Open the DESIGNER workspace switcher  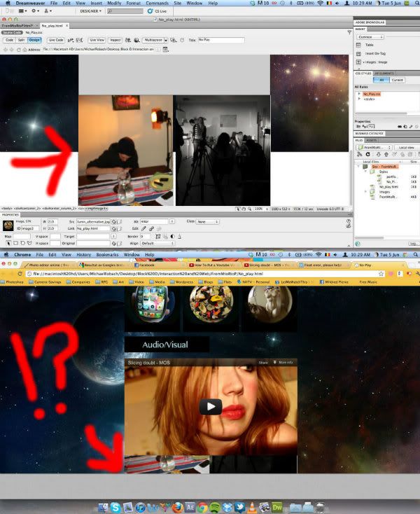(91, 11)
